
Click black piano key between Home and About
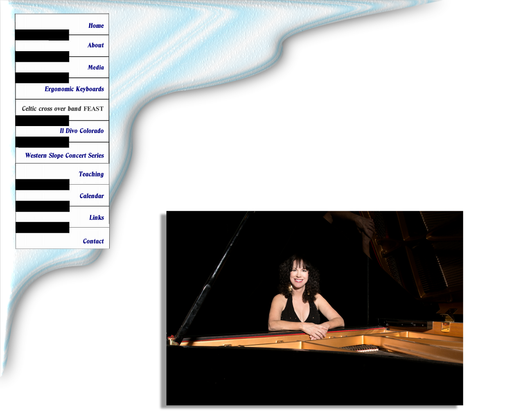[x=42, y=35]
